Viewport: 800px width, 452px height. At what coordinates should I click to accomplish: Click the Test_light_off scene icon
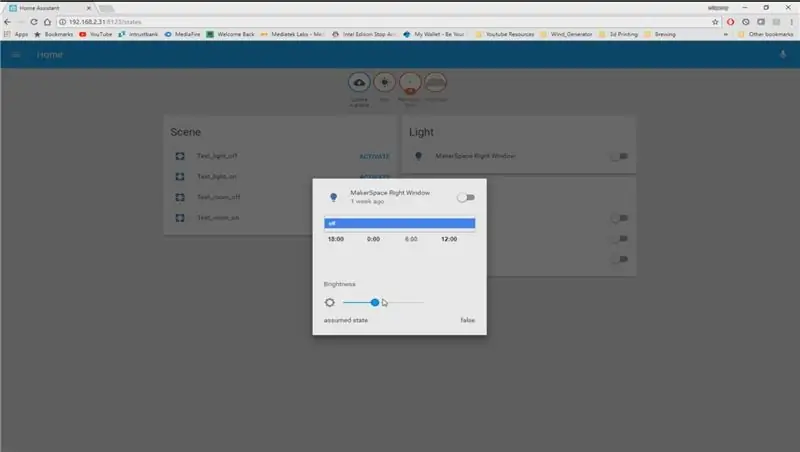(x=180, y=156)
